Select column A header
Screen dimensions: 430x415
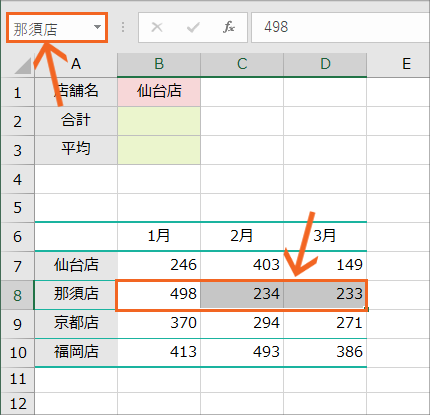point(76,64)
